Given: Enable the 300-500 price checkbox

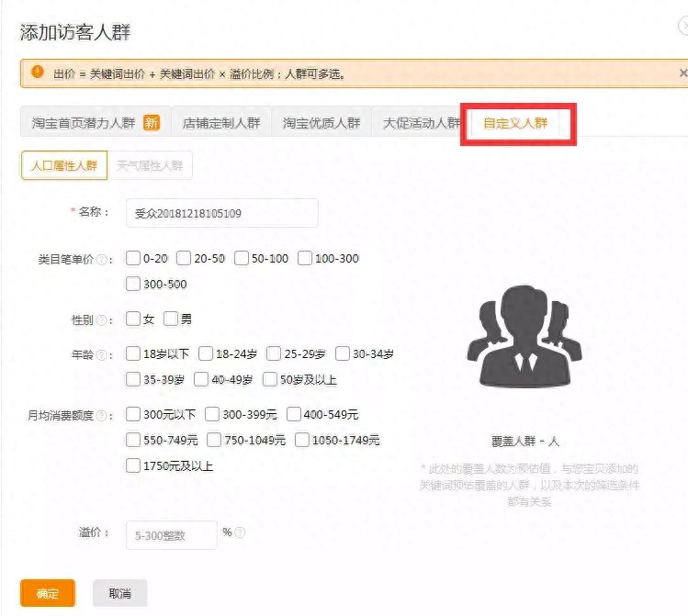Looking at the screenshot, I should [x=133, y=284].
